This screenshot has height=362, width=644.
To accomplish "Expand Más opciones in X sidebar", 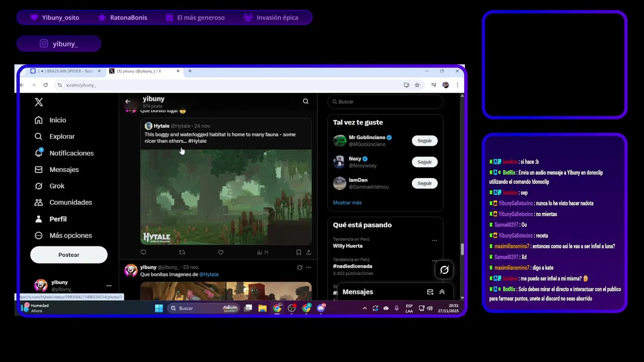I will coord(63,235).
